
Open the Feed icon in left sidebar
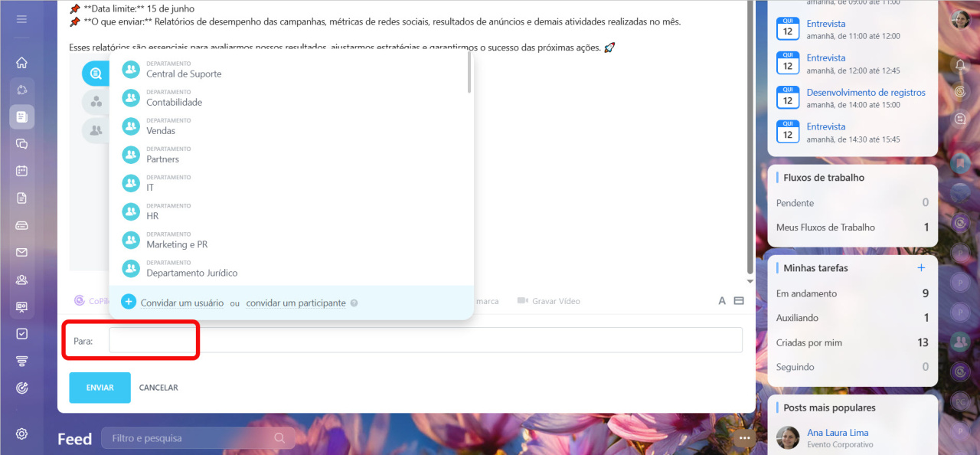coord(21,116)
